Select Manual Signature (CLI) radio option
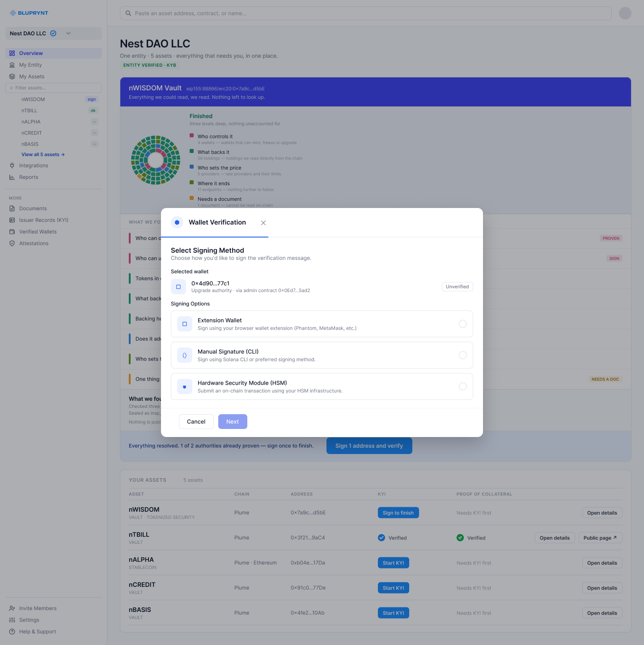 pyautogui.click(x=463, y=355)
